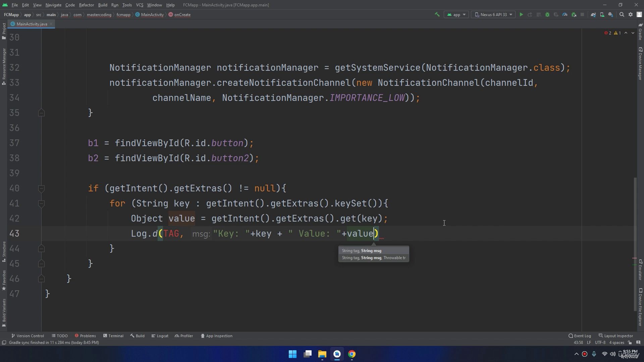Toggle tool window quick access button in status bar
Image resolution: width=644 pixels, height=362 pixels.
pyautogui.click(x=4, y=343)
